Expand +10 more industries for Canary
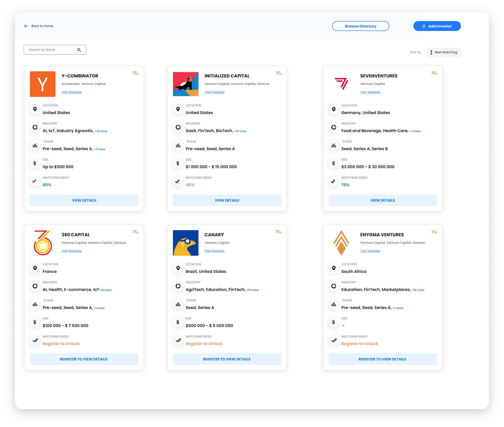The height and width of the screenshot is (427, 504). tap(253, 290)
